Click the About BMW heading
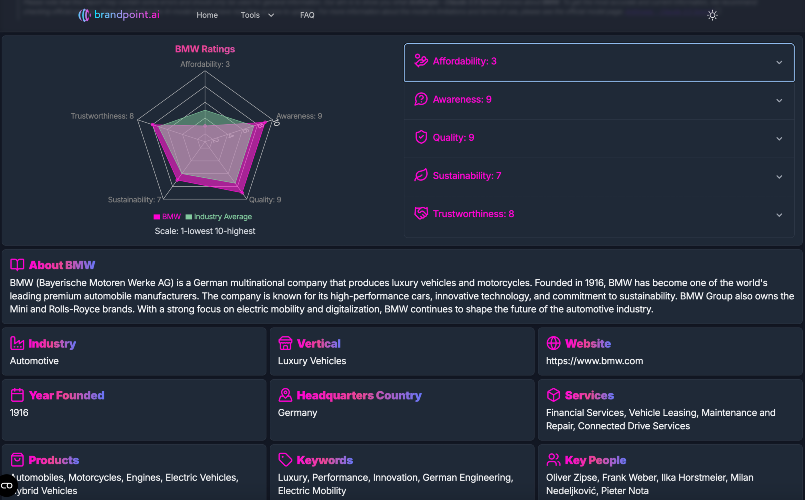Screen dimensions: 805x500 coord(62,265)
